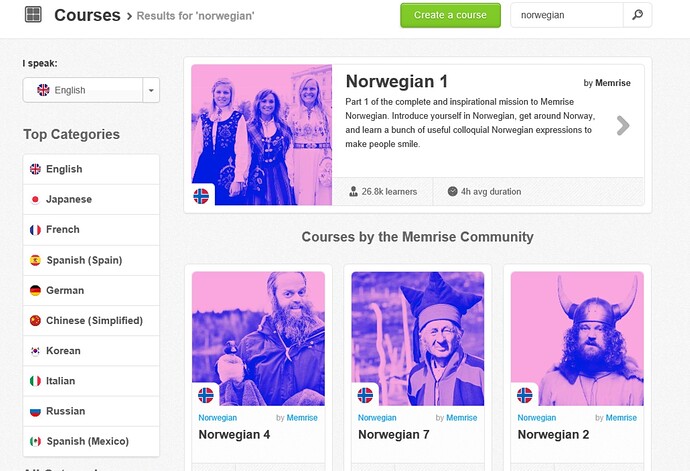Screen dimensions: 690x471
Task: Choose Spanish (Mexico) category
Action: point(91,441)
